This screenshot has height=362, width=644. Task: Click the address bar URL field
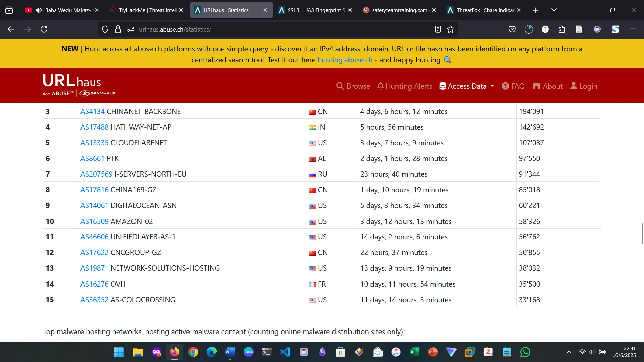(268, 29)
